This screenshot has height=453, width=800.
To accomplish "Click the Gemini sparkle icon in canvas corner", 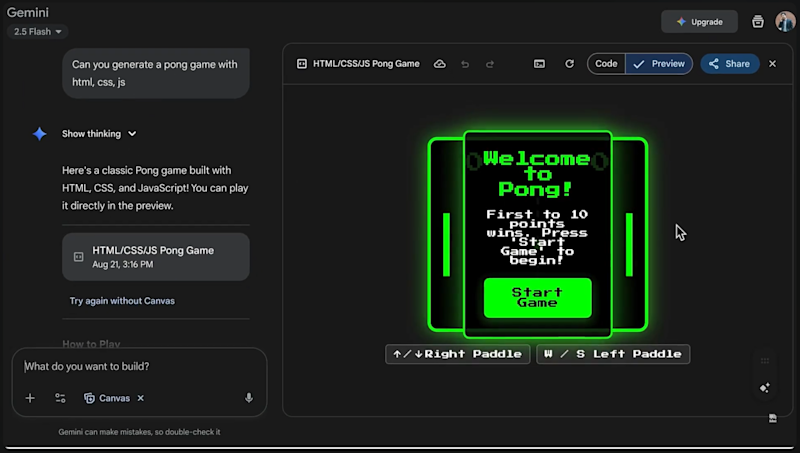I will point(764,388).
